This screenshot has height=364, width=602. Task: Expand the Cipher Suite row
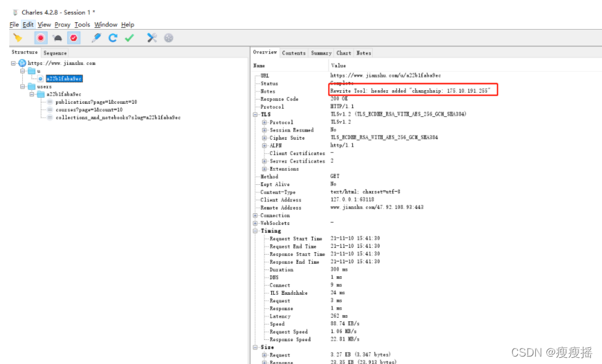click(x=264, y=138)
